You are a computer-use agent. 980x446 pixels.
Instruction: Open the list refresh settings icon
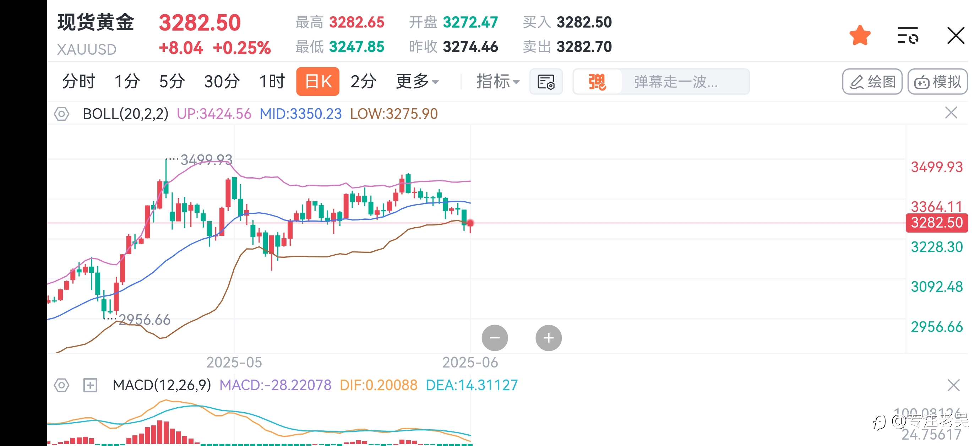908,36
